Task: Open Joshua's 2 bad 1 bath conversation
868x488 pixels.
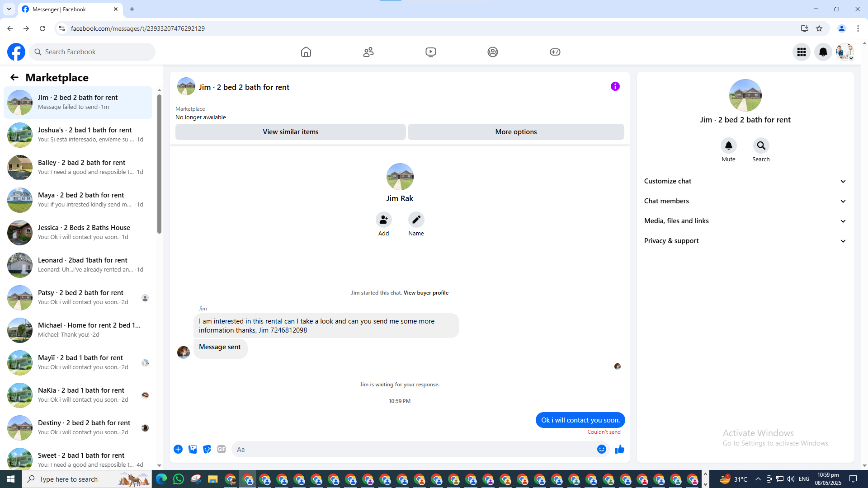Action: (x=78, y=135)
